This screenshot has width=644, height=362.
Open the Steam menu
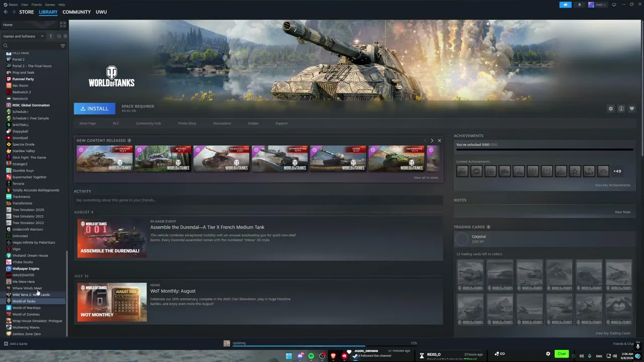pyautogui.click(x=14, y=5)
